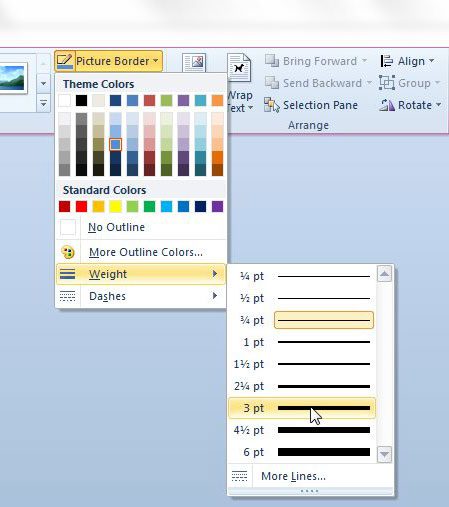
Task: Click the Rotate icon
Action: [x=387, y=105]
